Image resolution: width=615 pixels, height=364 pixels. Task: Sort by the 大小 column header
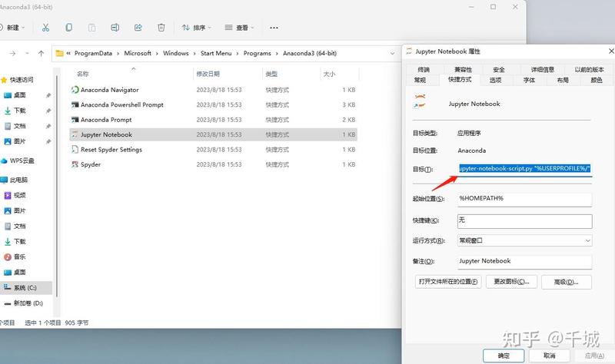pos(340,74)
